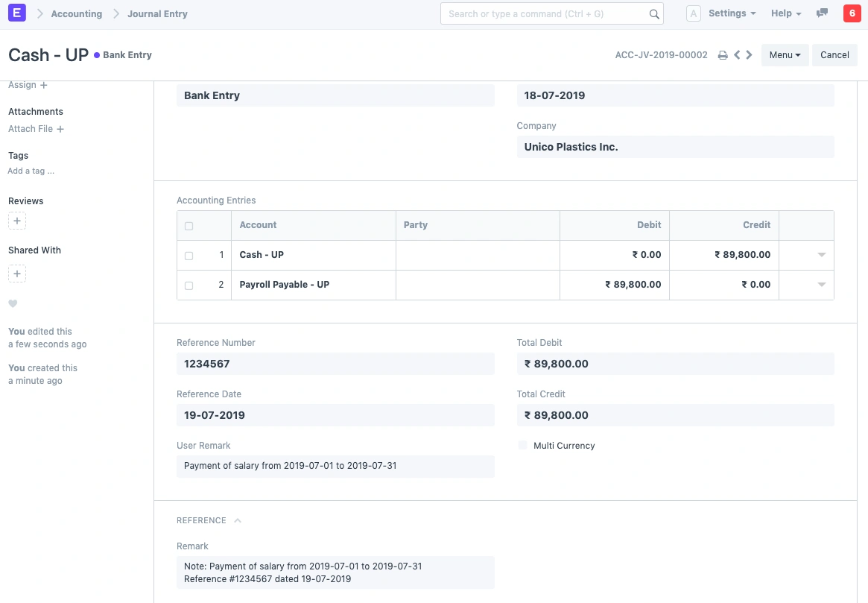
Task: Add a review using the plus icon
Action: [x=16, y=221]
